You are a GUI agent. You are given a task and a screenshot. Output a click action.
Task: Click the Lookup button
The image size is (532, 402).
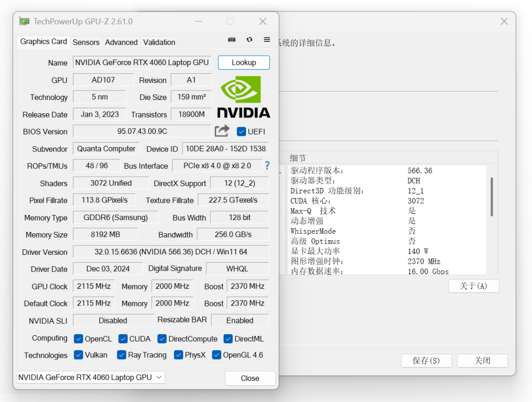pyautogui.click(x=244, y=62)
